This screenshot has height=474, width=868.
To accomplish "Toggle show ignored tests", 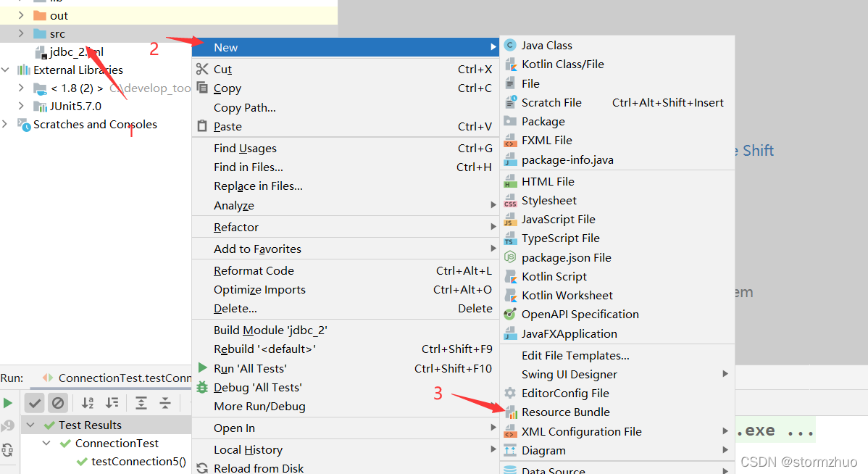I will coord(57,403).
